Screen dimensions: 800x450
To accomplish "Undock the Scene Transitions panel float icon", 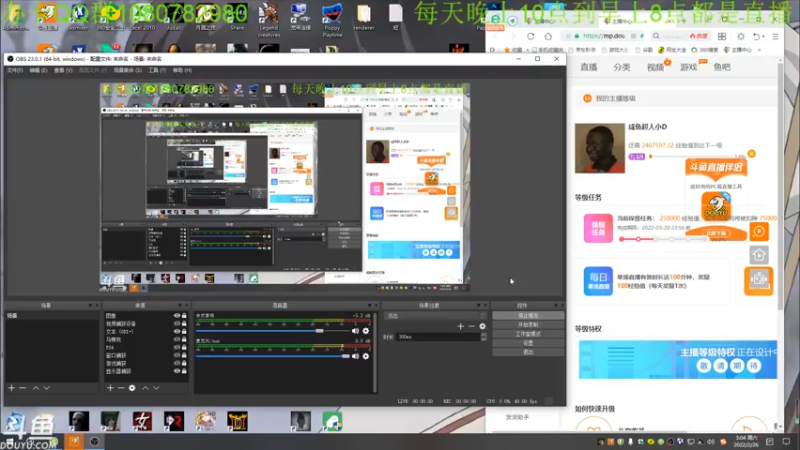I will click(x=479, y=306).
